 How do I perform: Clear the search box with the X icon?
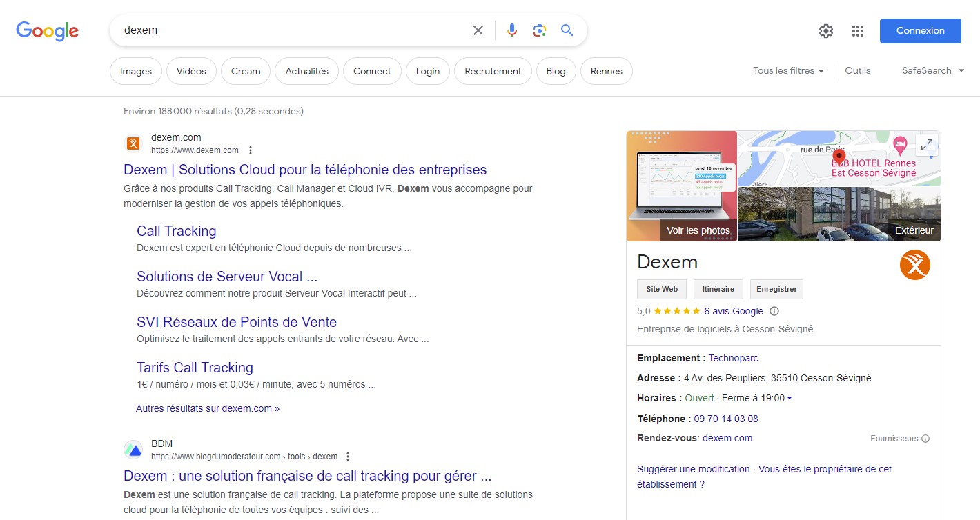point(478,30)
